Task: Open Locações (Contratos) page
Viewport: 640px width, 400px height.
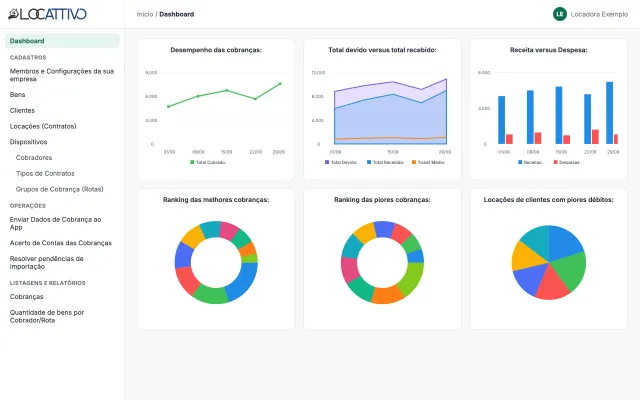Action: 43,126
